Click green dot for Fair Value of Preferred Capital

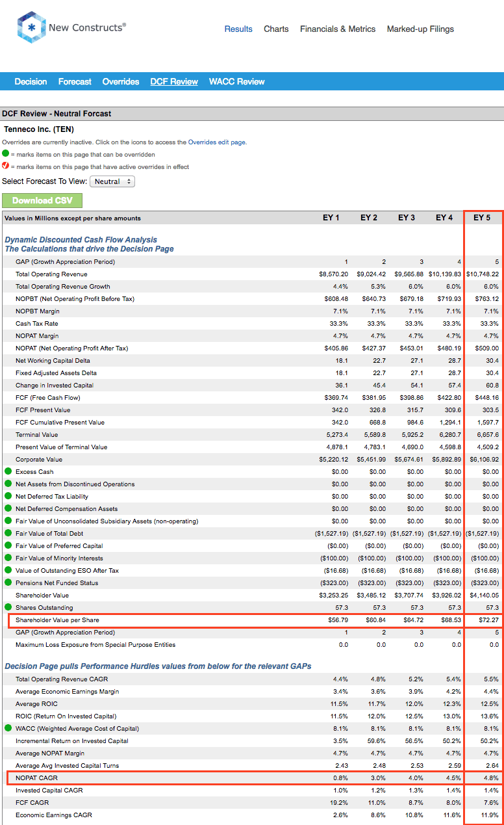pos(8,545)
